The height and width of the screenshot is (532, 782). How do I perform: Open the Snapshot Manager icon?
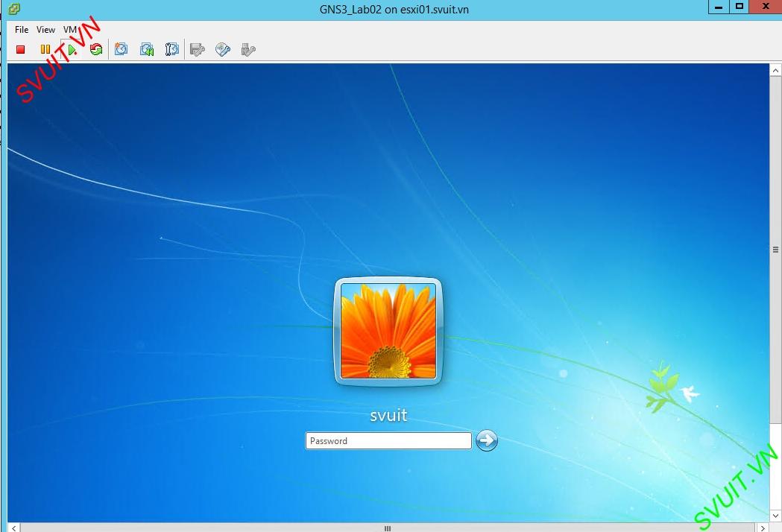[x=172, y=49]
